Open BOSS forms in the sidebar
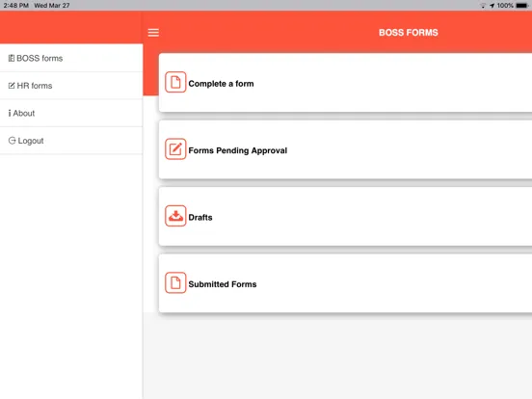 point(71,58)
